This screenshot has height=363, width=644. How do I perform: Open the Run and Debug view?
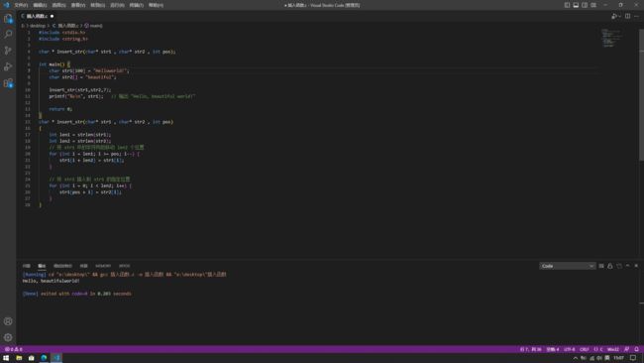tap(8, 66)
